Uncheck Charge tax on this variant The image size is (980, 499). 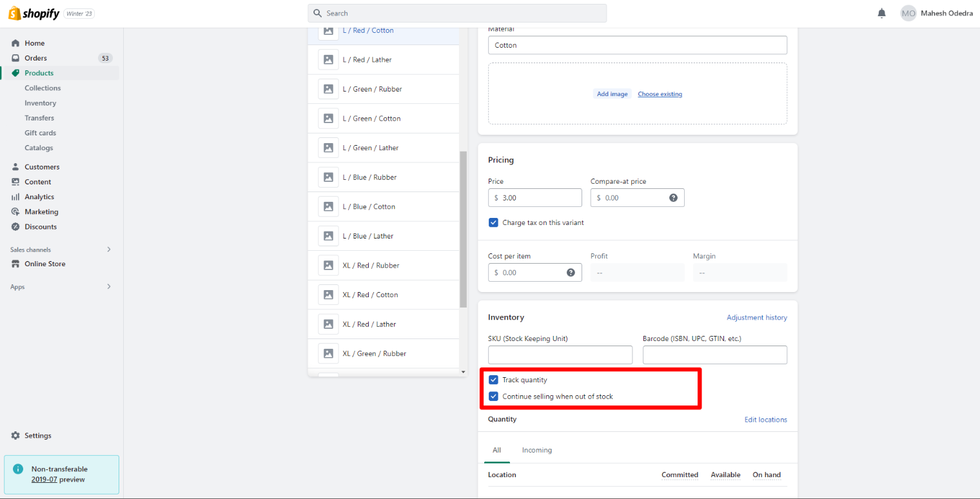tap(493, 222)
